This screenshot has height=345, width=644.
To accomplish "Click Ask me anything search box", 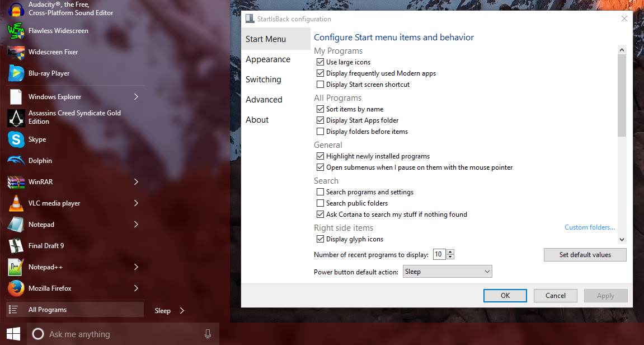I will click(x=123, y=334).
